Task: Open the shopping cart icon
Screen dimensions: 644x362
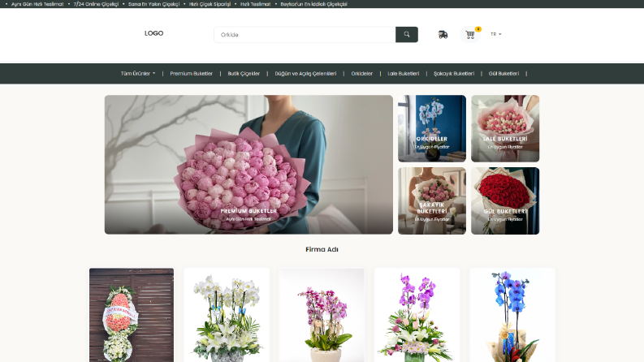Action: coord(470,34)
